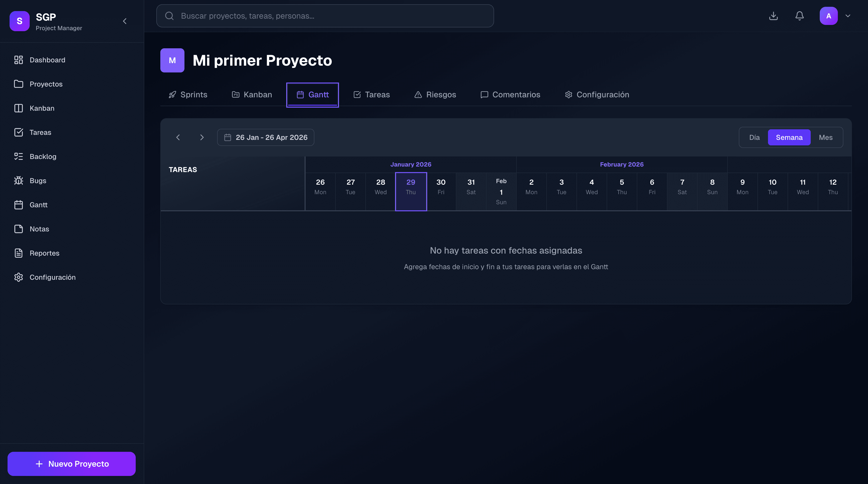Expand the user account menu chevron
Viewport: 868px width, 484px height.
[x=848, y=16]
